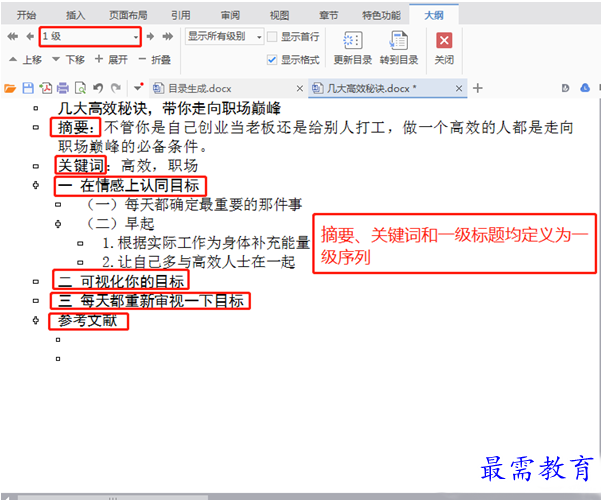Open the 页面布局 ribbon tab
Image resolution: width=602 pixels, height=500 pixels.
click(128, 15)
